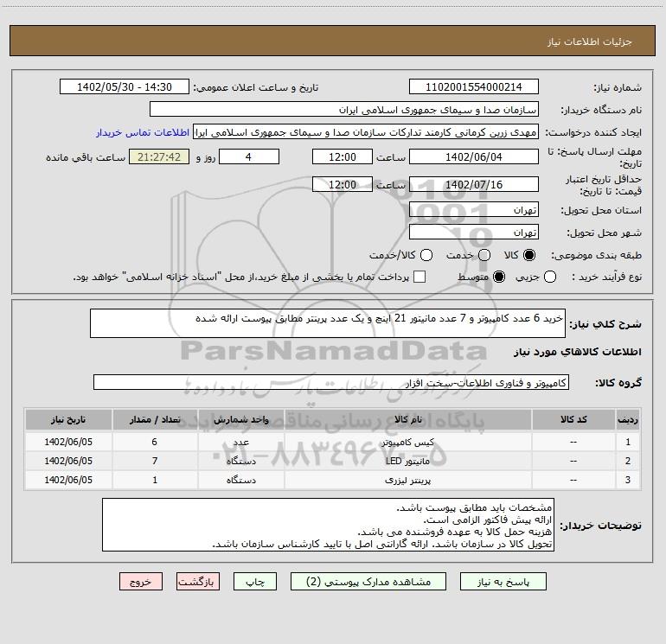Click the response deadline time 12:00 field
The height and width of the screenshot is (644, 666).
click(x=343, y=156)
